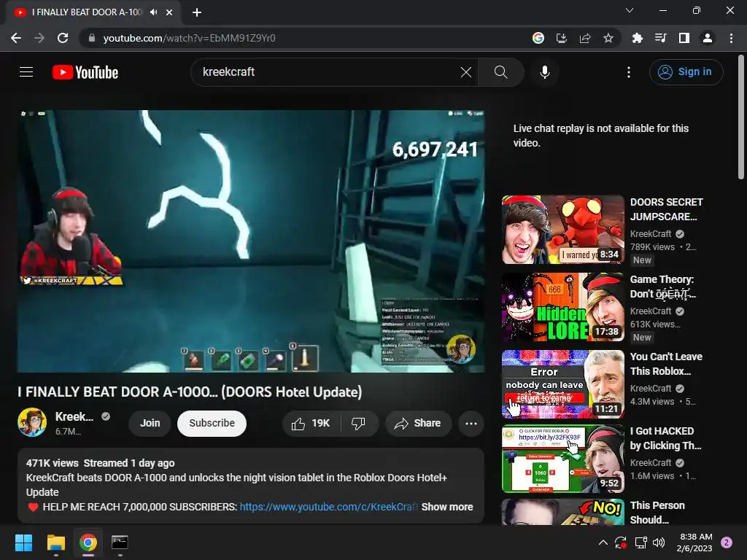
Task: Go back with the browser back arrow
Action: (x=16, y=38)
